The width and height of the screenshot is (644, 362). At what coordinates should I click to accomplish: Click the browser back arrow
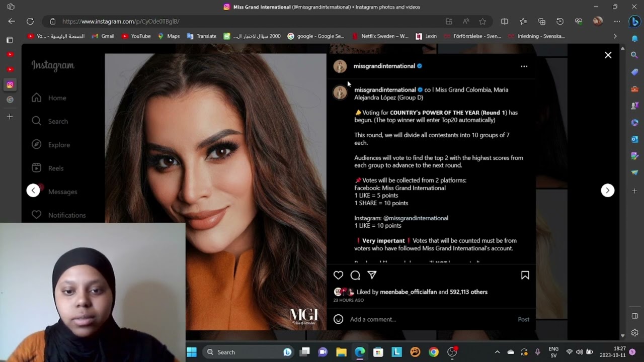tap(11, 21)
